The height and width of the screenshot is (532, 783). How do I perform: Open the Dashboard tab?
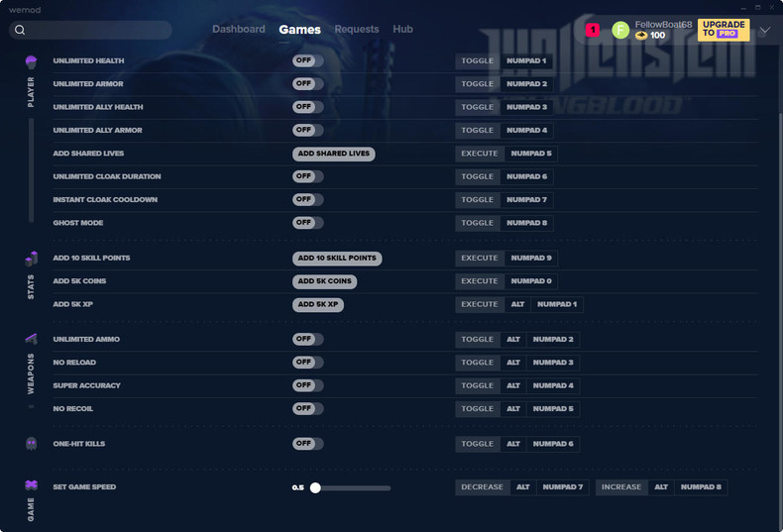pos(239,30)
